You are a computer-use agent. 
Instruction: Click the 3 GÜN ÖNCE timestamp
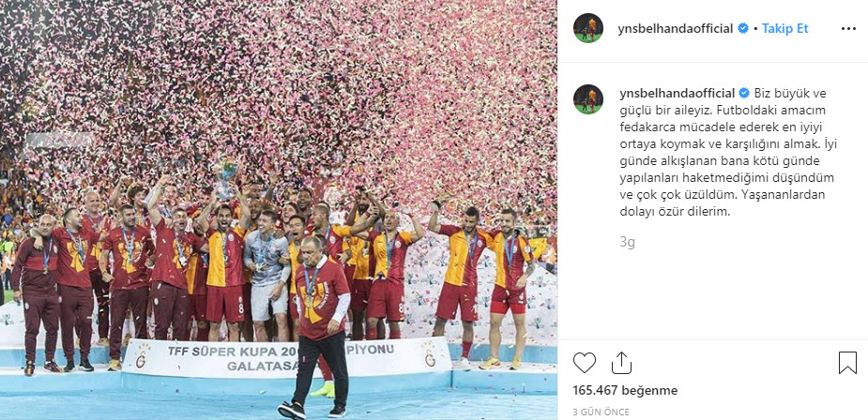pyautogui.click(x=602, y=412)
